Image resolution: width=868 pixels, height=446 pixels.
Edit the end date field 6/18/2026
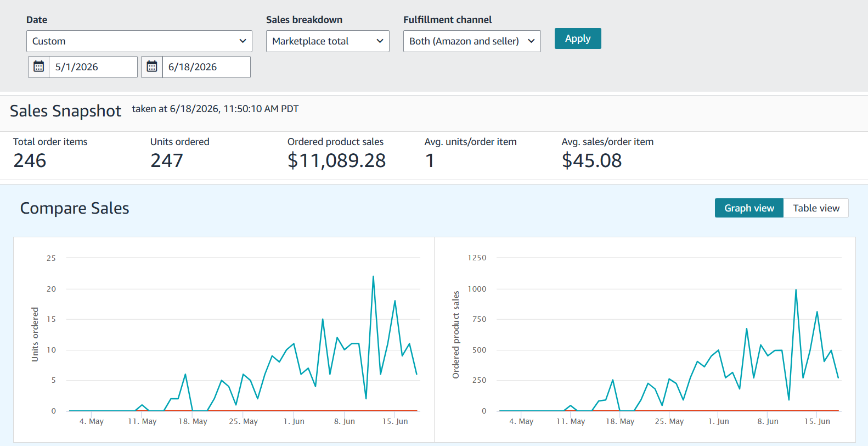pos(206,67)
